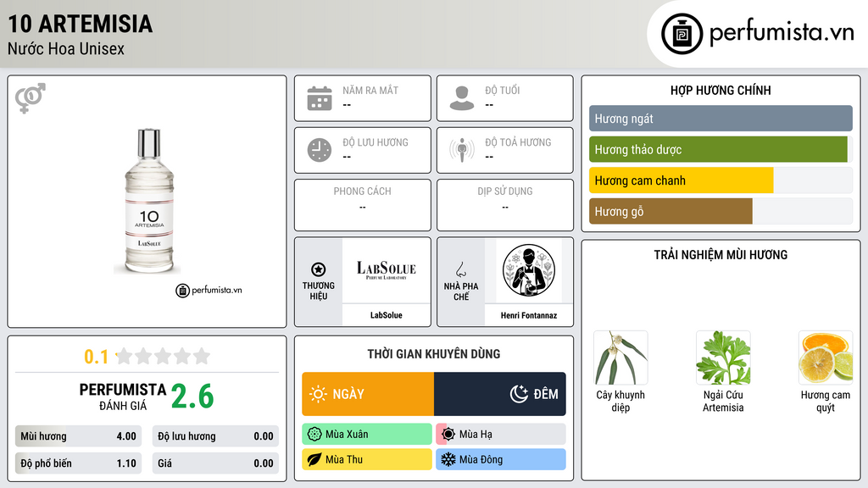Click the perfumista.vn perfume bottle logo icon
Image resolution: width=868 pixels, height=488 pixels.
tap(682, 34)
